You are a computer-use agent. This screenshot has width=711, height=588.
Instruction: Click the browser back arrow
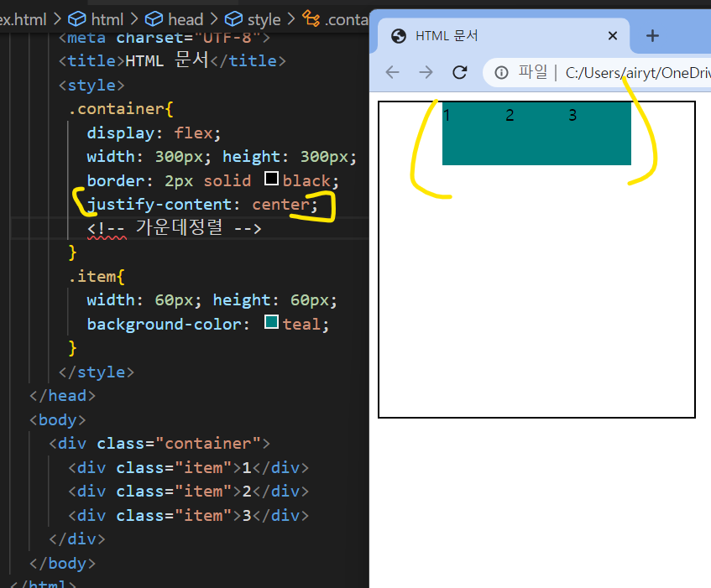392,72
